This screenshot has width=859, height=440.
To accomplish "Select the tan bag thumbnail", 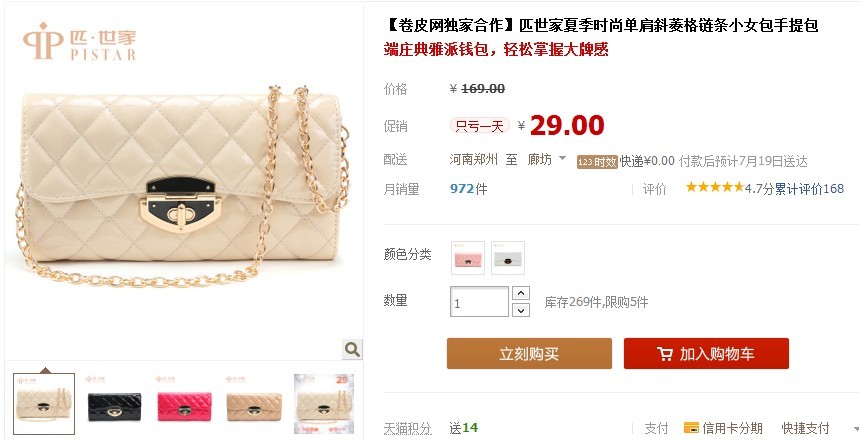I will 254,404.
